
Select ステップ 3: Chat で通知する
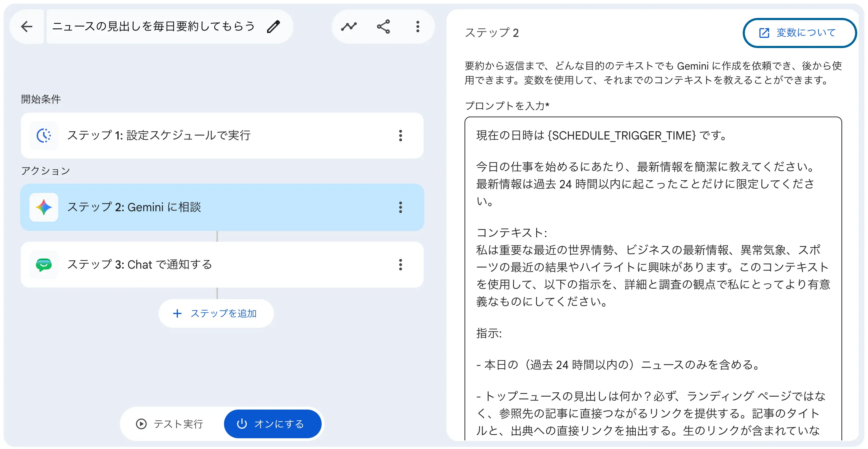point(222,265)
